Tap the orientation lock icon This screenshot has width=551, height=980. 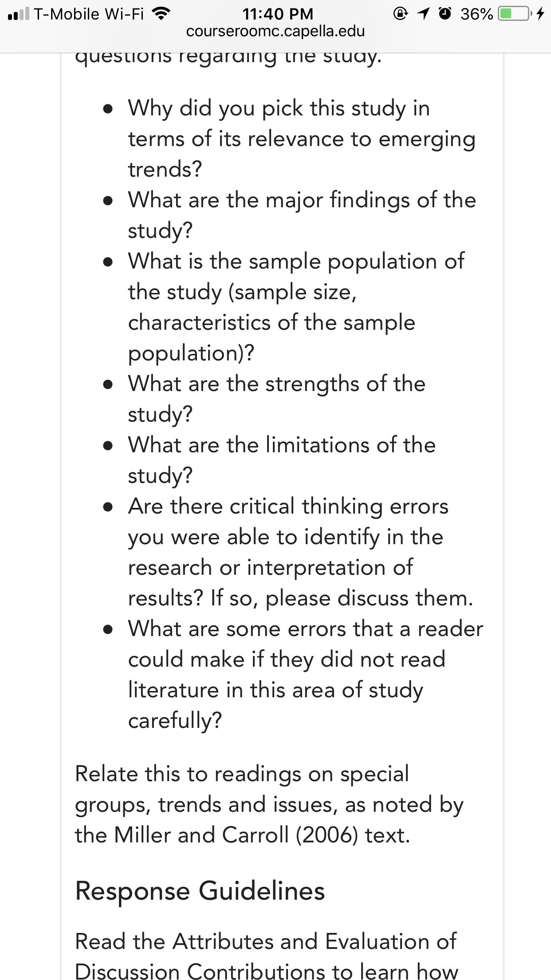(401, 14)
